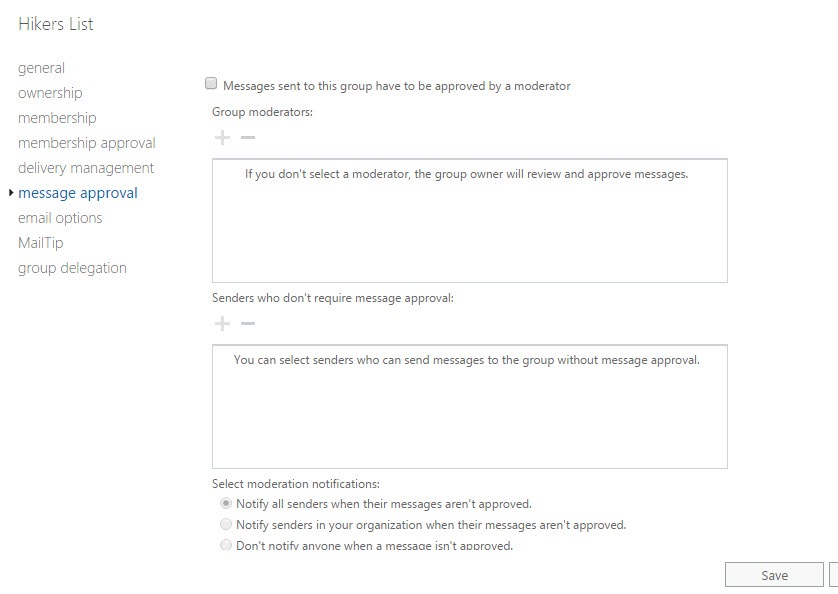Select notify all senders when messages aren't approved
Image resolution: width=838 pixels, height=594 pixels.
point(226,503)
